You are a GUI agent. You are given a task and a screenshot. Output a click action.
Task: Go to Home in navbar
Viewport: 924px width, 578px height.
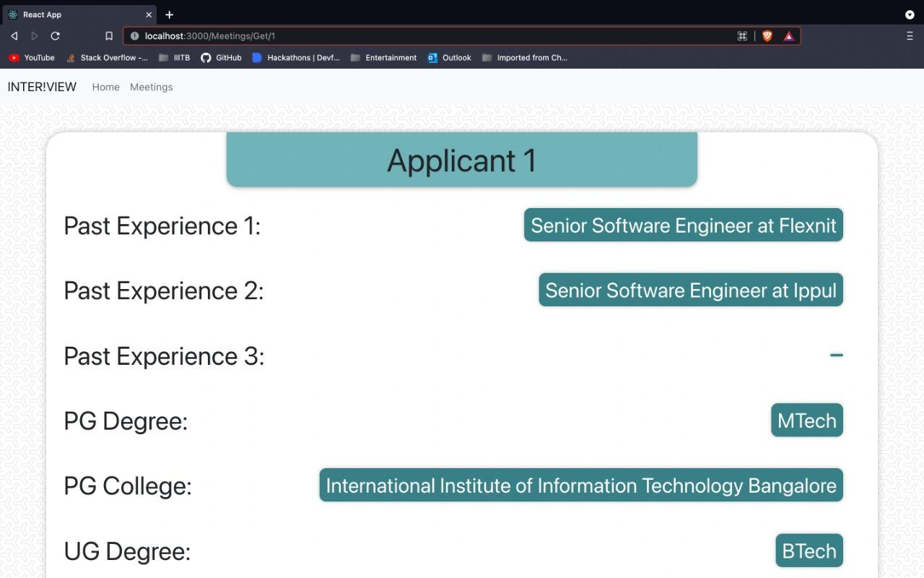[x=105, y=87]
